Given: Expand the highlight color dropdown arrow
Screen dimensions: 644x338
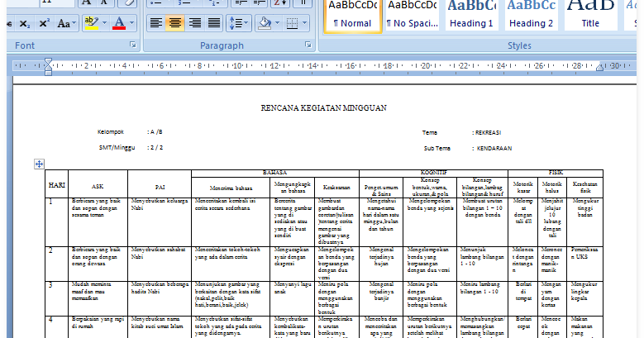Looking at the screenshot, I should [104, 23].
